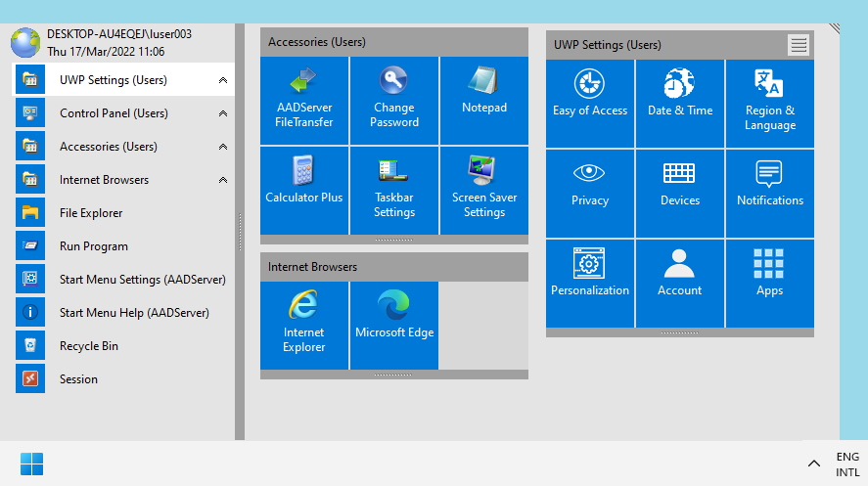The width and height of the screenshot is (868, 486).
Task: Open Privacy settings with eye icon
Action: click(590, 194)
